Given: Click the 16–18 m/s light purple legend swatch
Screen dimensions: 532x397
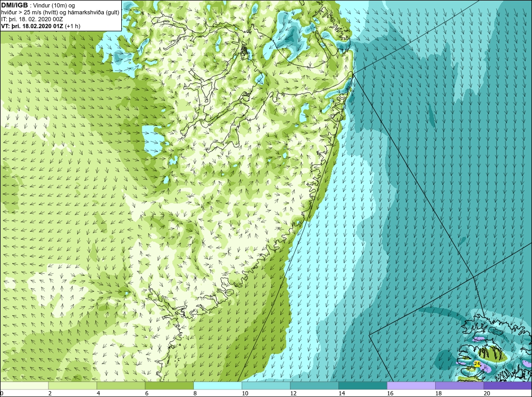Looking at the screenshot, I should 411,385.
